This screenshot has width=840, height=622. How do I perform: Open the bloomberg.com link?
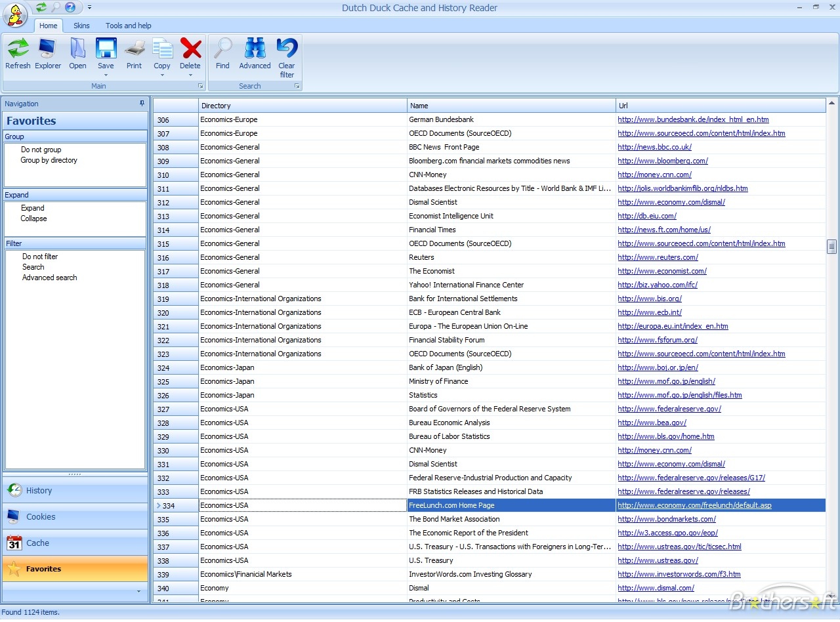point(663,161)
